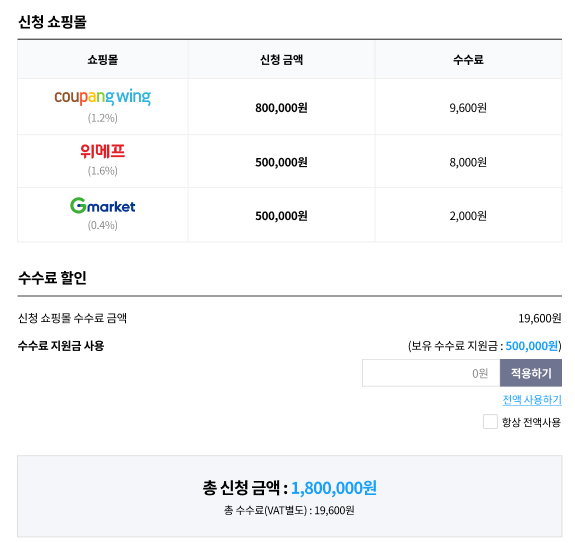Click the Gmarket logo
Viewport: 575px width, 543px height.
click(103, 206)
